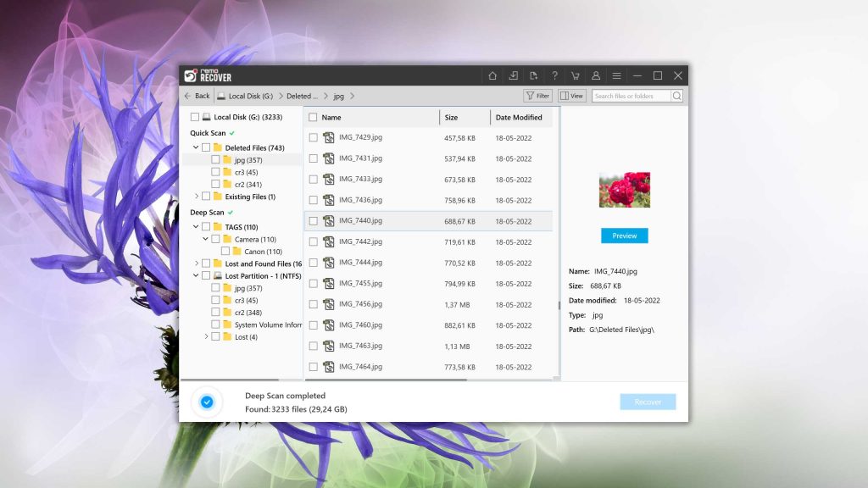868x488 pixels.
Task: Click the search magnifier icon
Action: (676, 96)
